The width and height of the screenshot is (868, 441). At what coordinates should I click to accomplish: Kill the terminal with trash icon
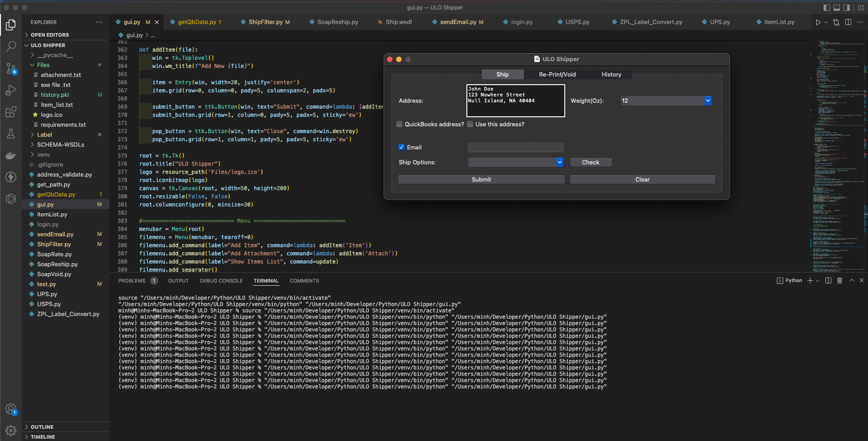(x=839, y=281)
